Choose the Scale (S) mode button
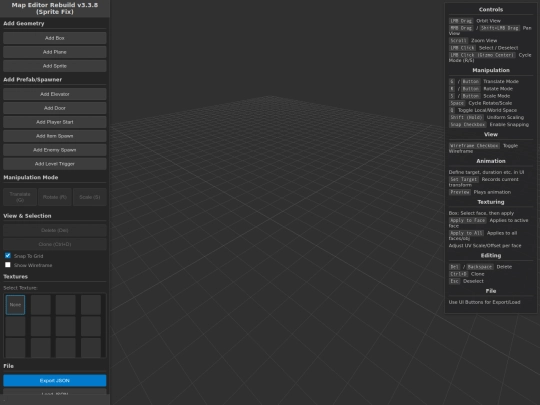The height and width of the screenshot is (405, 540). 90,197
